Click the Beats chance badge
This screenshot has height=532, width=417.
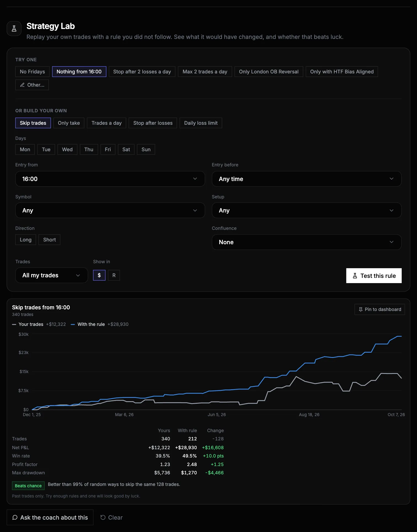coord(28,486)
